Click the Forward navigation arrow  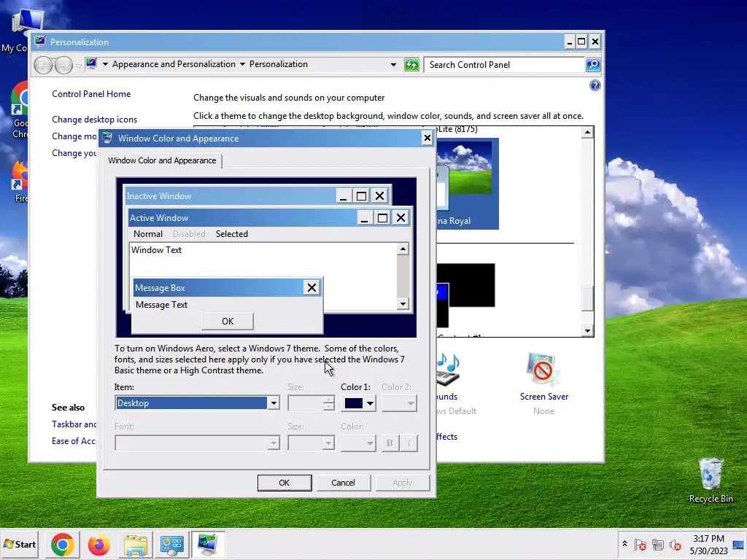(63, 65)
